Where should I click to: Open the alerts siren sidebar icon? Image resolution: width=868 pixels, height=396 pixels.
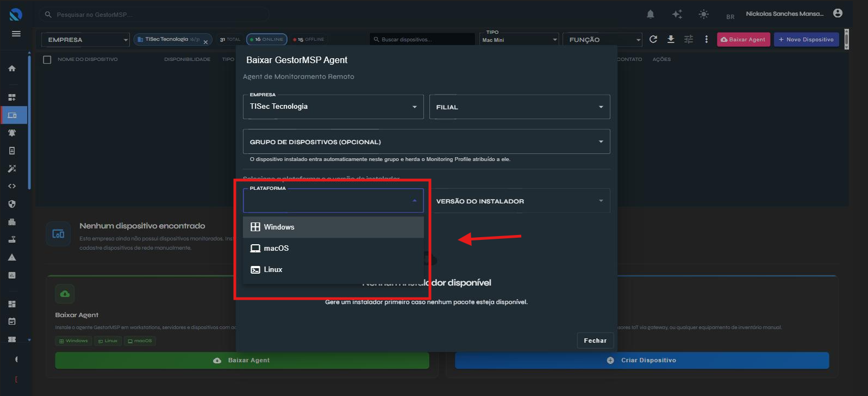12,133
